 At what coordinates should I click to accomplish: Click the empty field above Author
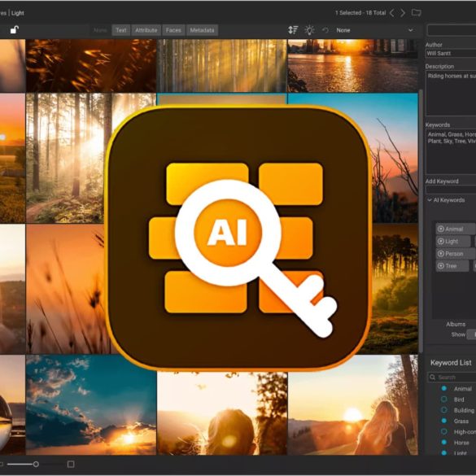tap(452, 30)
